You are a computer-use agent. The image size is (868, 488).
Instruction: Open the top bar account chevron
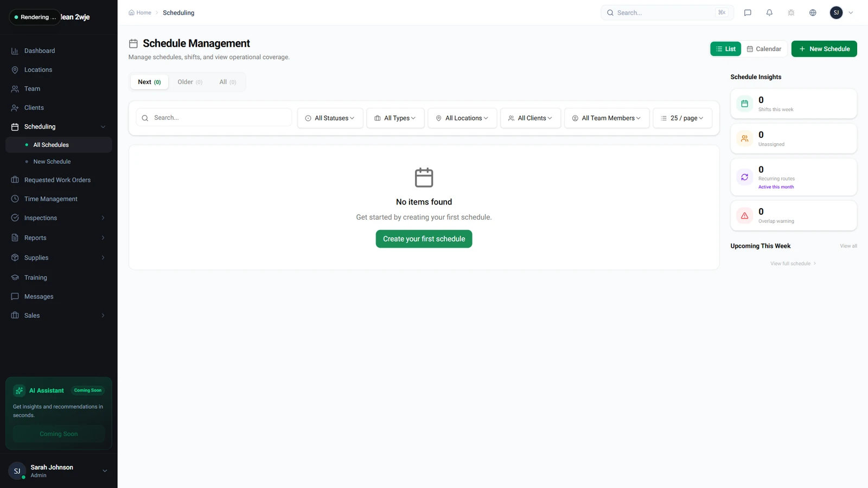tap(851, 12)
